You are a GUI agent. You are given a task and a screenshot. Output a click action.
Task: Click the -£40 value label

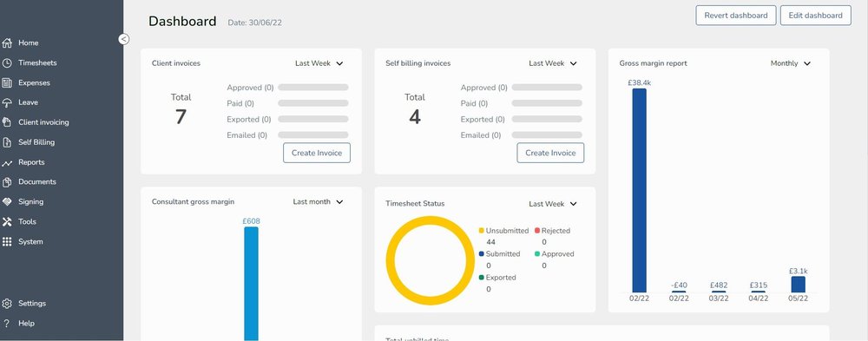click(680, 285)
